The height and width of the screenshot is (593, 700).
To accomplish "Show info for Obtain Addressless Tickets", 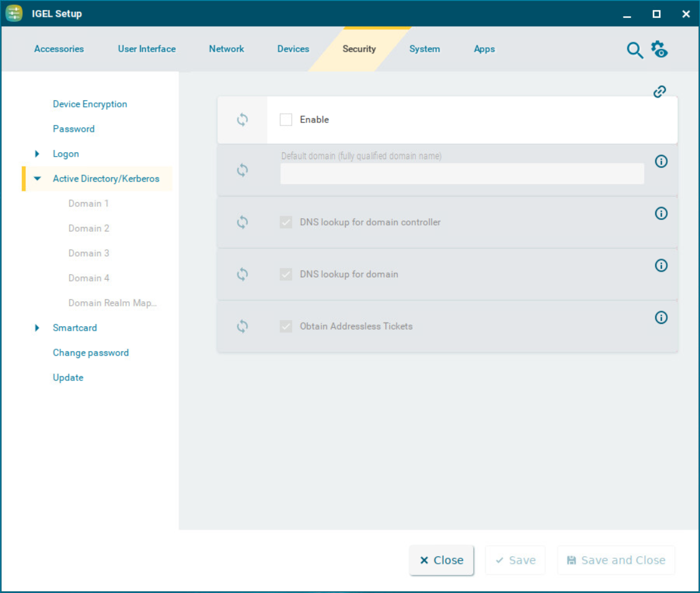I will 661,318.
